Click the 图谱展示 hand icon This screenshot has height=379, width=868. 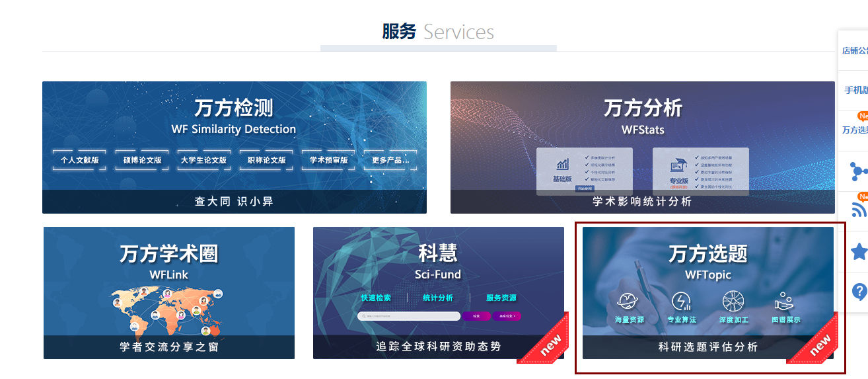785,302
